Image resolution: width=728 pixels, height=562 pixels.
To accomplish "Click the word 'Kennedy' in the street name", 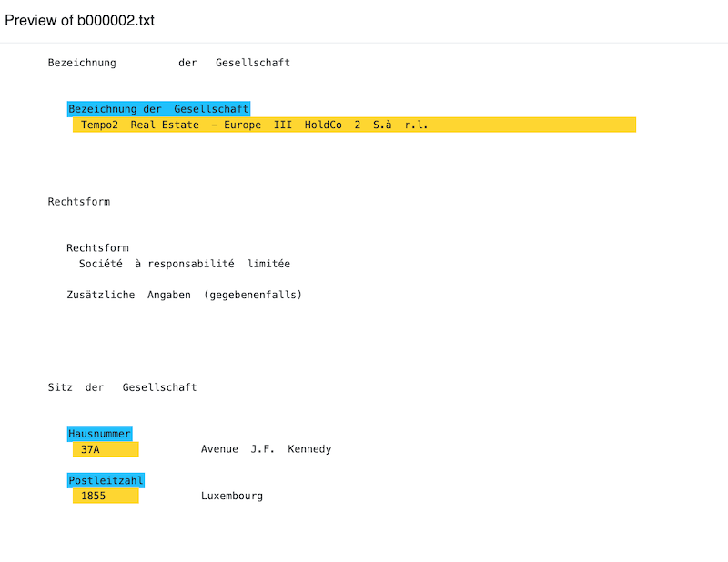I will click(x=309, y=449).
